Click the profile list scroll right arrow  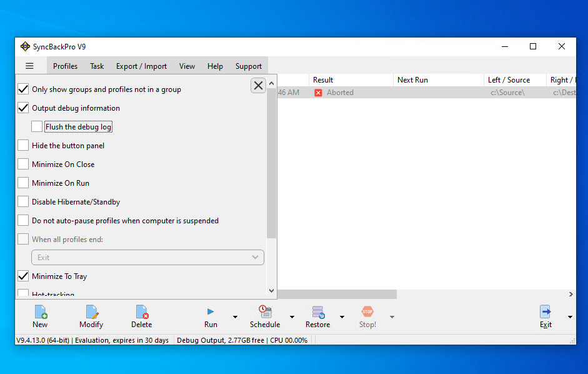(571, 295)
